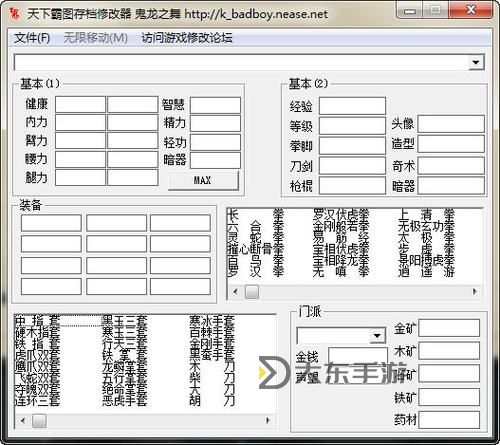Viewport: 500px width, 445px height.
Task: Click right arrow of martial arts list scrollbar
Action: (x=475, y=292)
